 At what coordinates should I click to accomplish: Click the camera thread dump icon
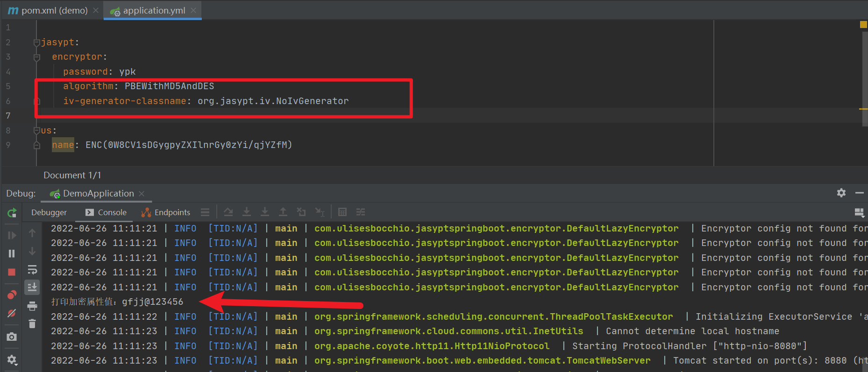click(12, 337)
